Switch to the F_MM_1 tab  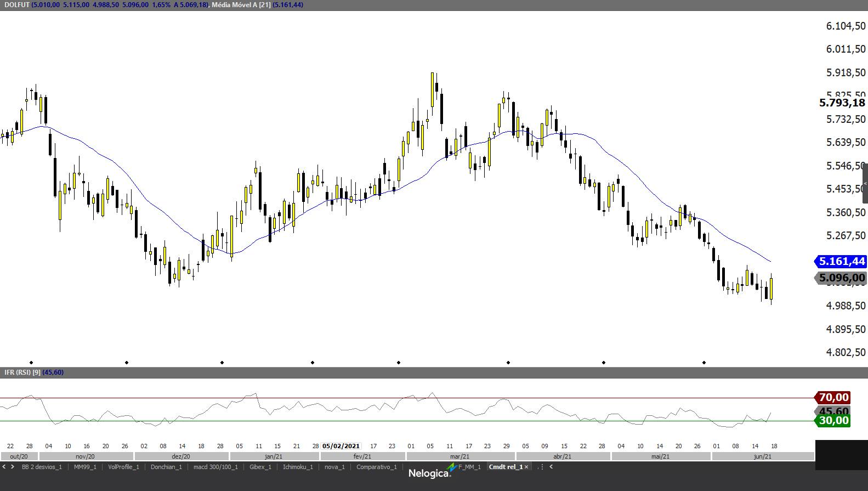tap(469, 467)
